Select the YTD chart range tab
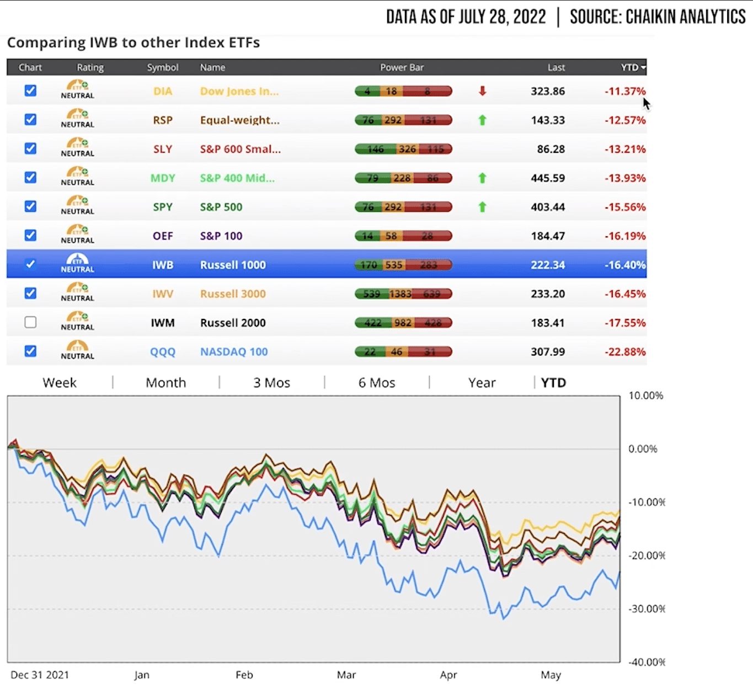Image resolution: width=753 pixels, height=700 pixels. pyautogui.click(x=553, y=382)
